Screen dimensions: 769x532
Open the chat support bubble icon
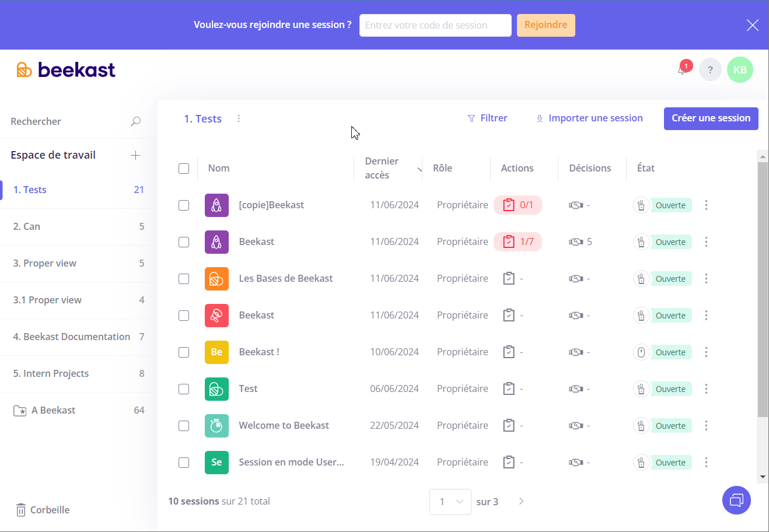736,501
